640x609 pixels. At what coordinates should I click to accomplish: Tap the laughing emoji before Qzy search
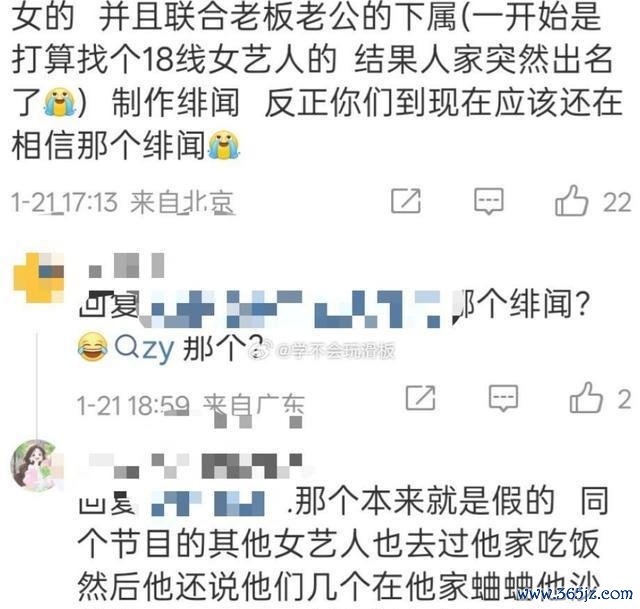(x=93, y=347)
